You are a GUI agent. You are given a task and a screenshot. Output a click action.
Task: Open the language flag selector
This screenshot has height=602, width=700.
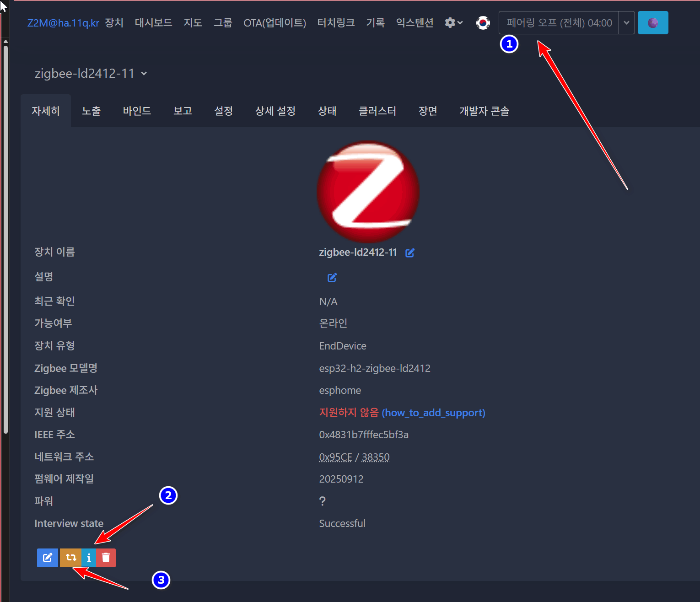pyautogui.click(x=483, y=22)
